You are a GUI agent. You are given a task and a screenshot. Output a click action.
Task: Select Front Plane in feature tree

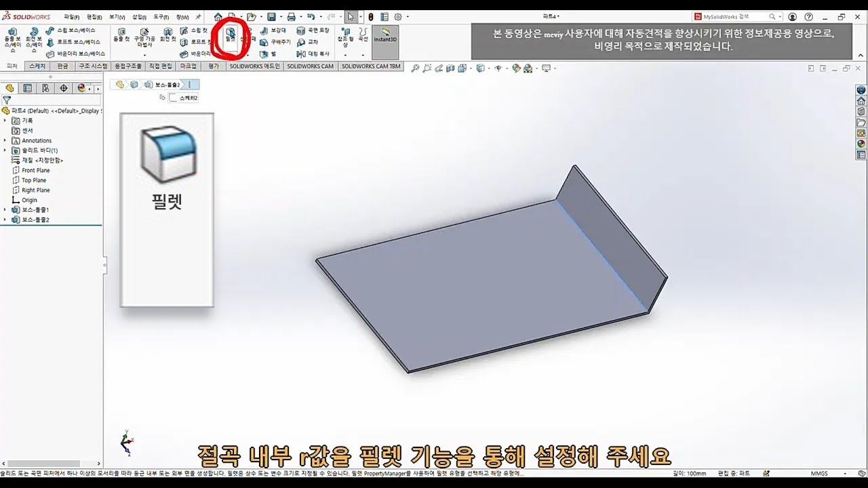click(31, 170)
